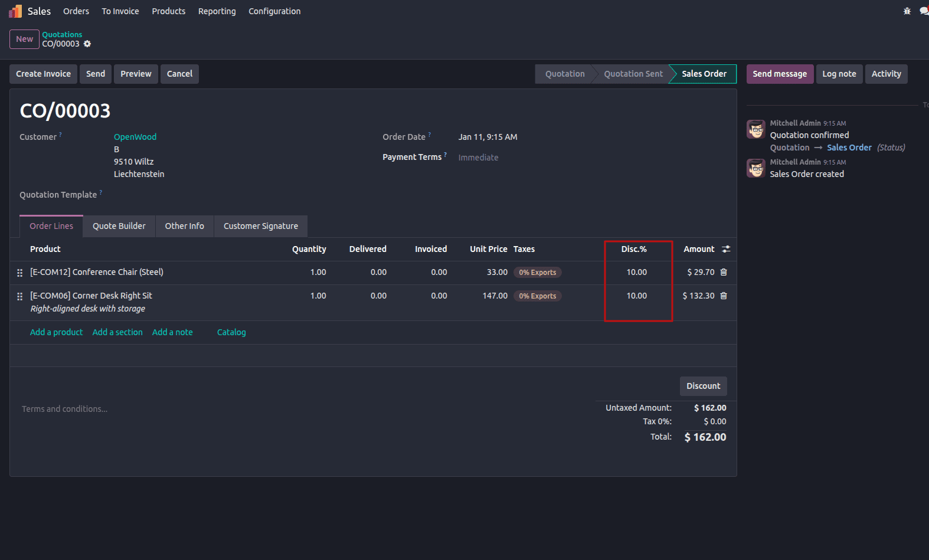The height and width of the screenshot is (560, 929).
Task: Delete the Corner Desk Right Sit line
Action: (724, 296)
